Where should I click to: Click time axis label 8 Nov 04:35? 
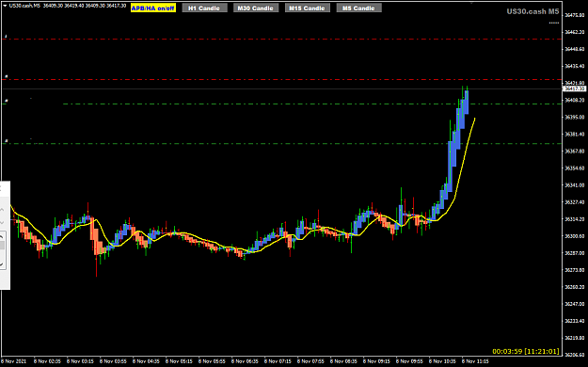click(146, 361)
